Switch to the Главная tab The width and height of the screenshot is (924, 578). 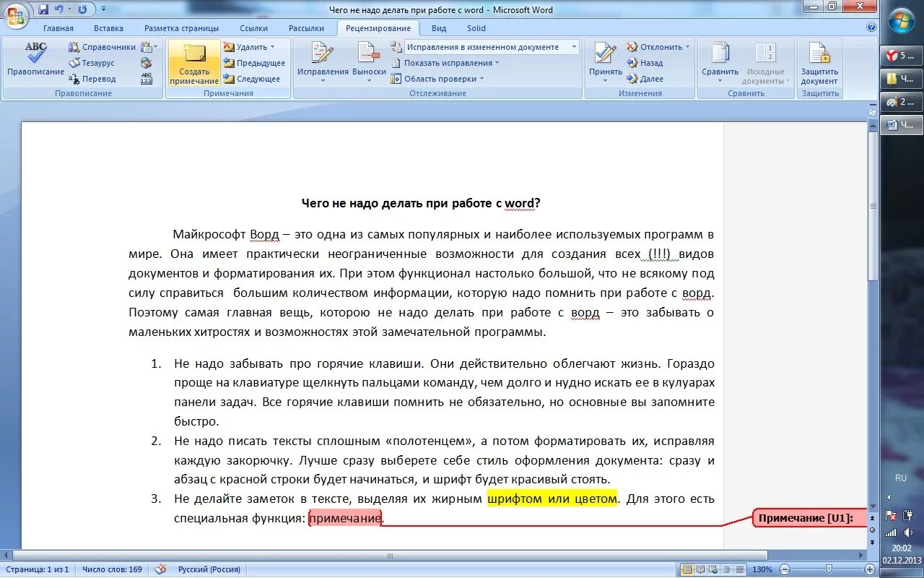pos(58,28)
